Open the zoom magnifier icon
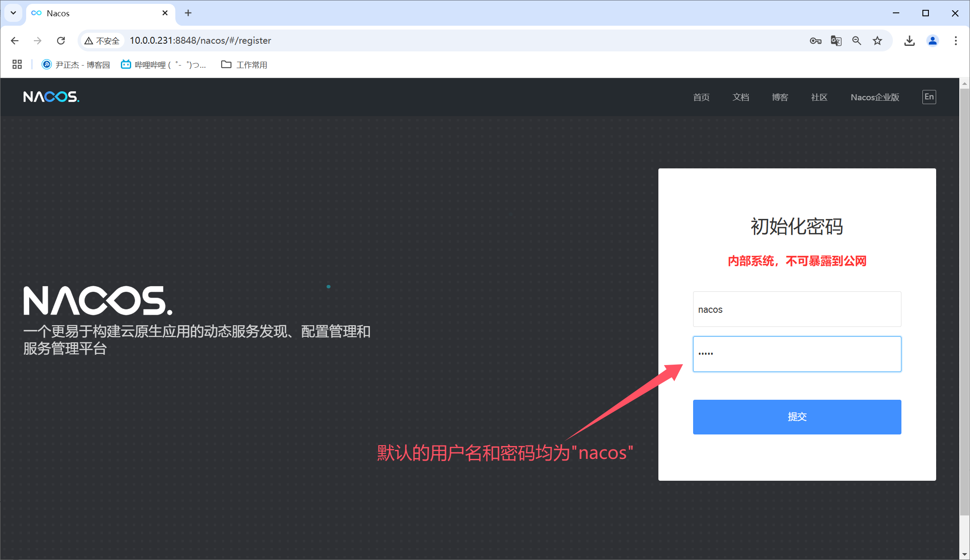This screenshot has width=970, height=560. 856,41
